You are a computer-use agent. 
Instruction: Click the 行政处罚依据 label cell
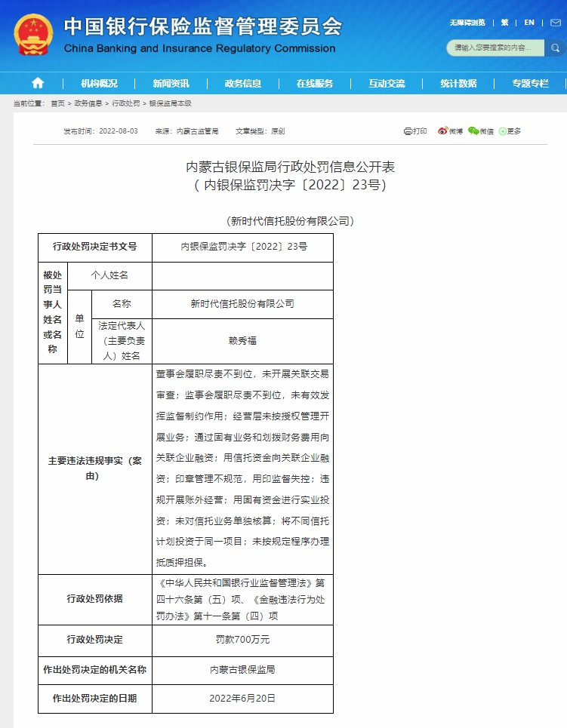(x=95, y=599)
